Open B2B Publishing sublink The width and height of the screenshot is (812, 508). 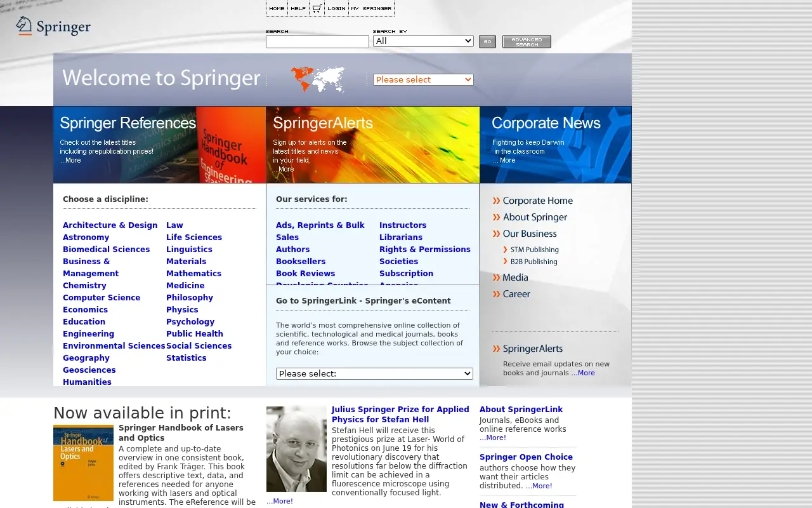[x=530, y=262]
